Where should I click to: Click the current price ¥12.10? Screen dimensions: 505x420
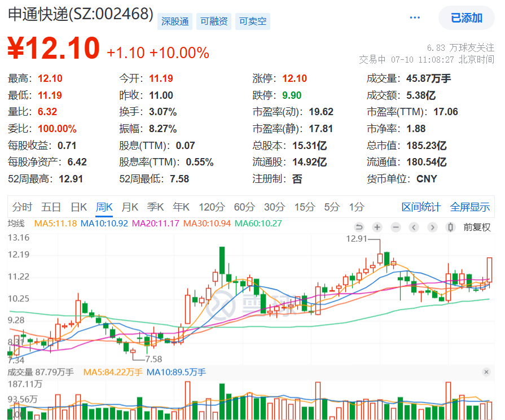[x=54, y=48]
